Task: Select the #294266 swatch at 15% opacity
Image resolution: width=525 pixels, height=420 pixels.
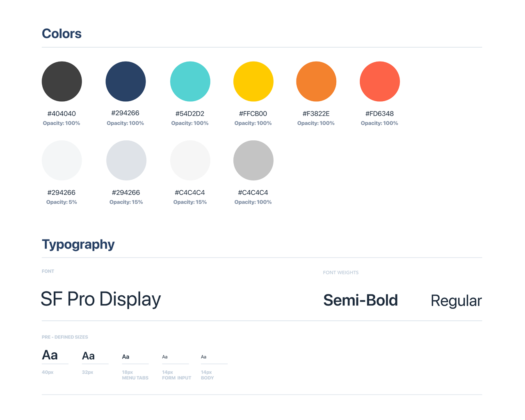Action: 126,160
